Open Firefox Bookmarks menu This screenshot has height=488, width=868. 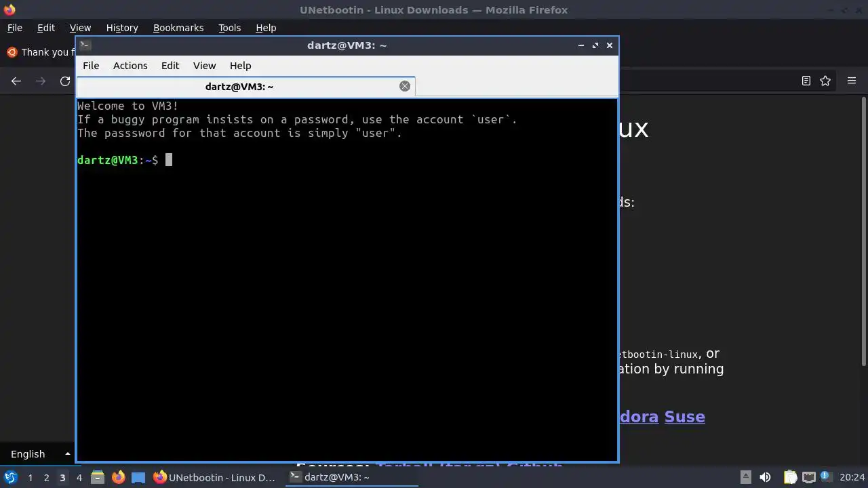(x=178, y=28)
